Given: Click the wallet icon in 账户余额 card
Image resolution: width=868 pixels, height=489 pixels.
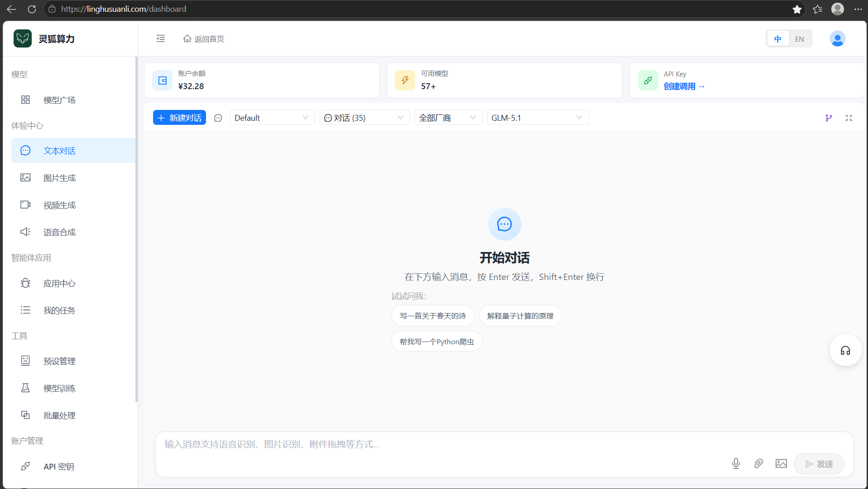Looking at the screenshot, I should pyautogui.click(x=163, y=81).
